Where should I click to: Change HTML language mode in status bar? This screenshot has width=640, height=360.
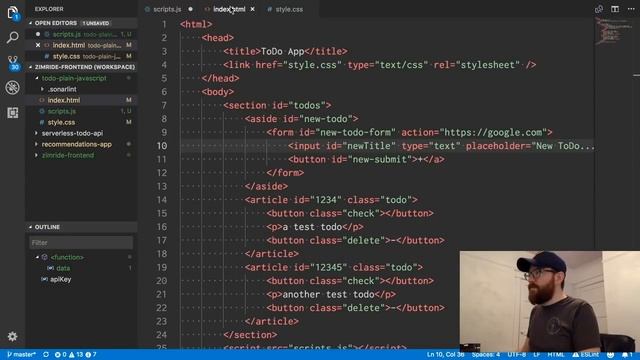(x=556, y=354)
